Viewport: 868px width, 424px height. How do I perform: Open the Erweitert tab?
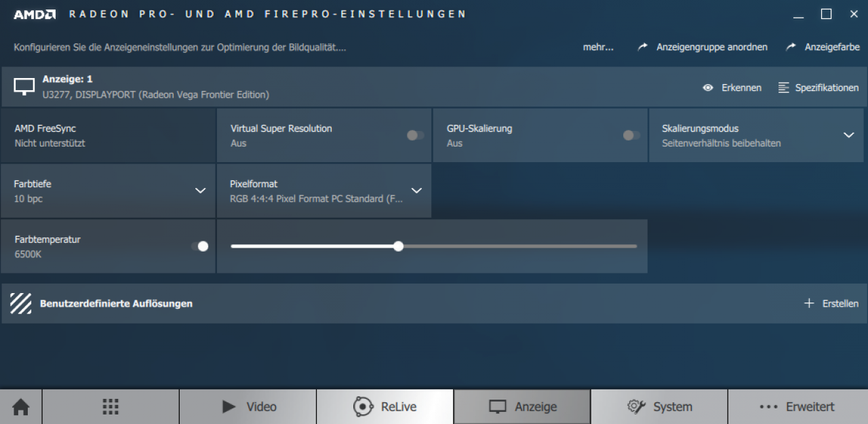click(x=797, y=407)
